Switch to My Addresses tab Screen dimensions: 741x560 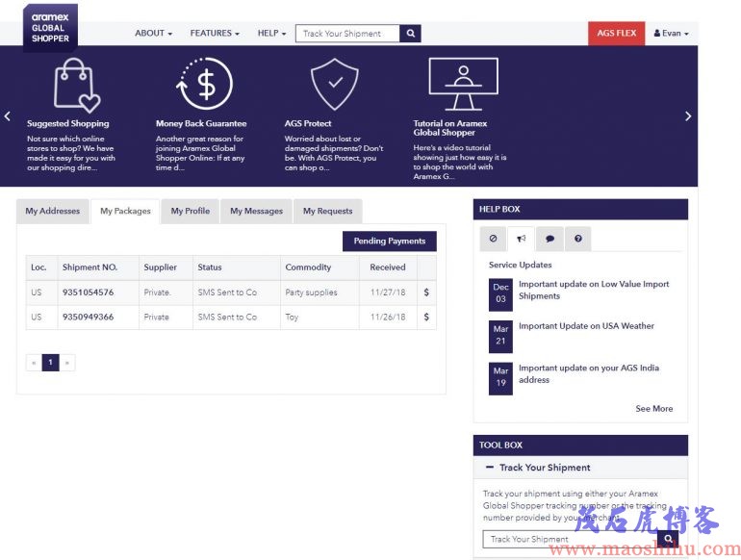click(x=53, y=211)
